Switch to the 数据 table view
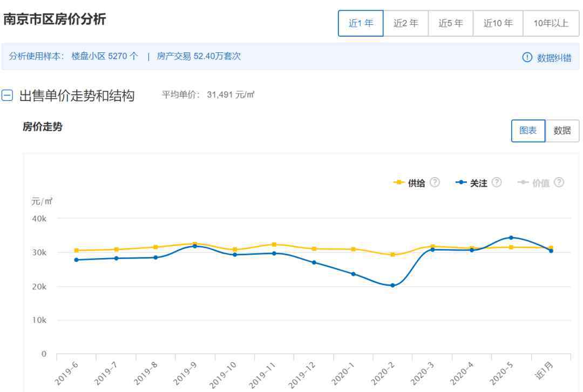 (562, 131)
